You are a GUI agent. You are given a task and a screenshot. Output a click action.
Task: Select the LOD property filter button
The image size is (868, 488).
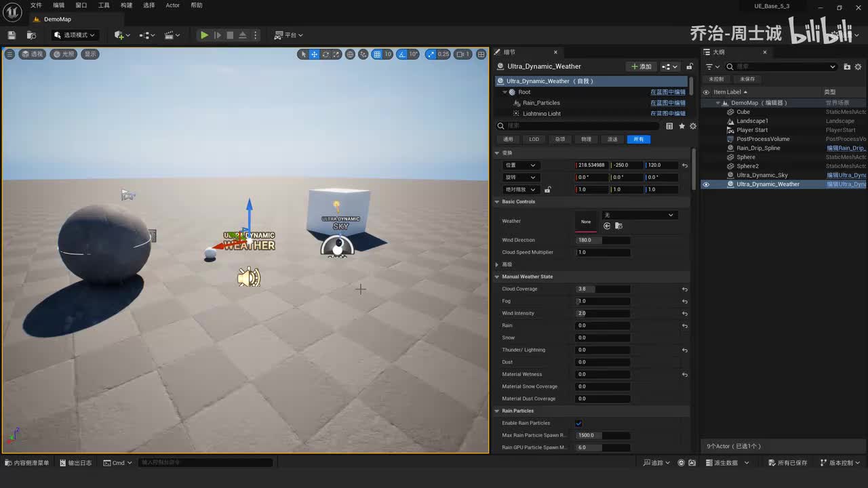coord(534,140)
